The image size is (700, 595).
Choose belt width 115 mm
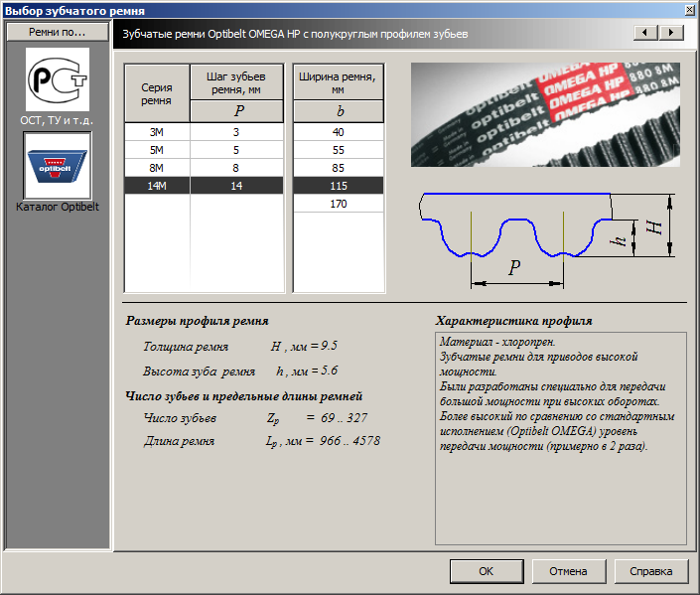click(x=339, y=186)
